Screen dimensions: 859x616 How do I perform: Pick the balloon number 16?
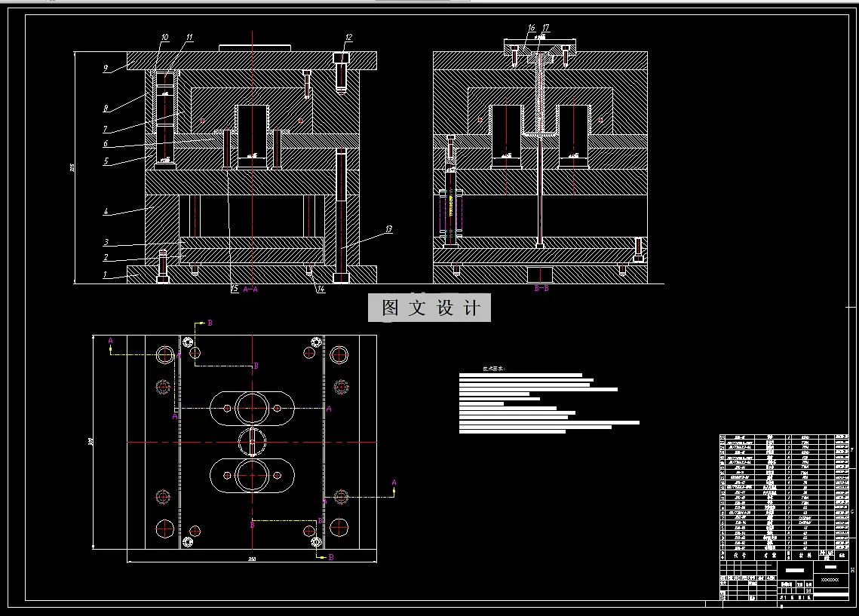532,27
